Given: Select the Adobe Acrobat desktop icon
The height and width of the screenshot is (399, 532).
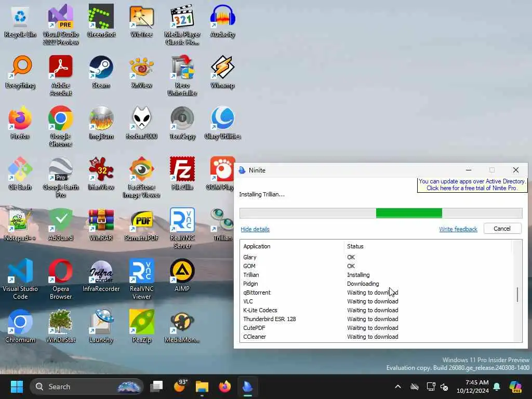Looking at the screenshot, I should point(60,75).
